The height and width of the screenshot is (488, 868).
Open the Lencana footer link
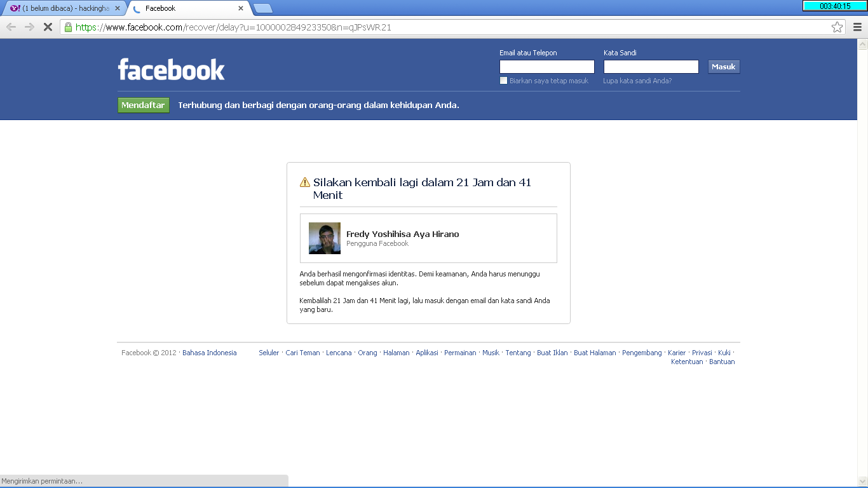point(339,353)
